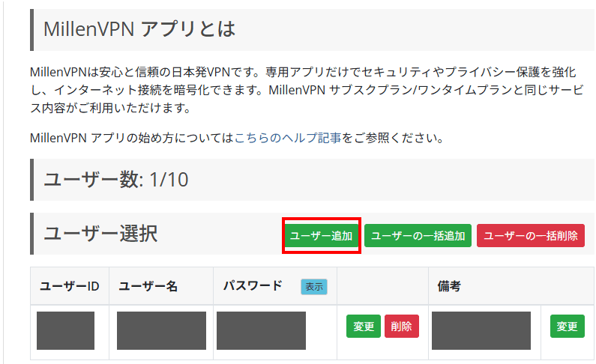This screenshot has width=596, height=364.
Task: Click the ユーザー数: 1/10 heading
Action: pyautogui.click(x=116, y=180)
